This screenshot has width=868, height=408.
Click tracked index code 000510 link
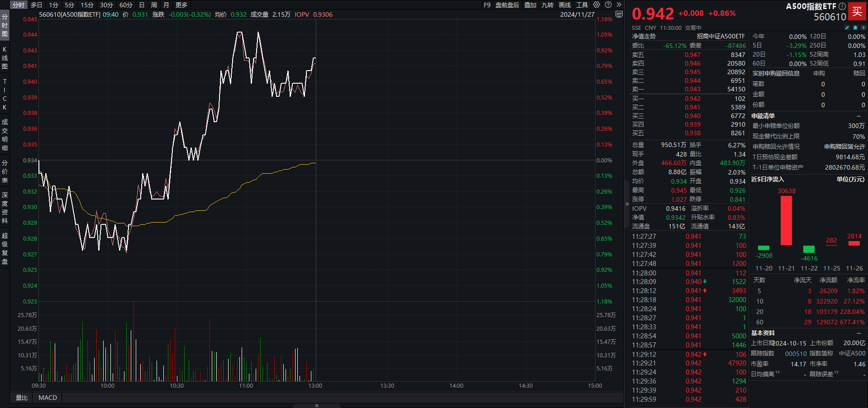coord(796,354)
